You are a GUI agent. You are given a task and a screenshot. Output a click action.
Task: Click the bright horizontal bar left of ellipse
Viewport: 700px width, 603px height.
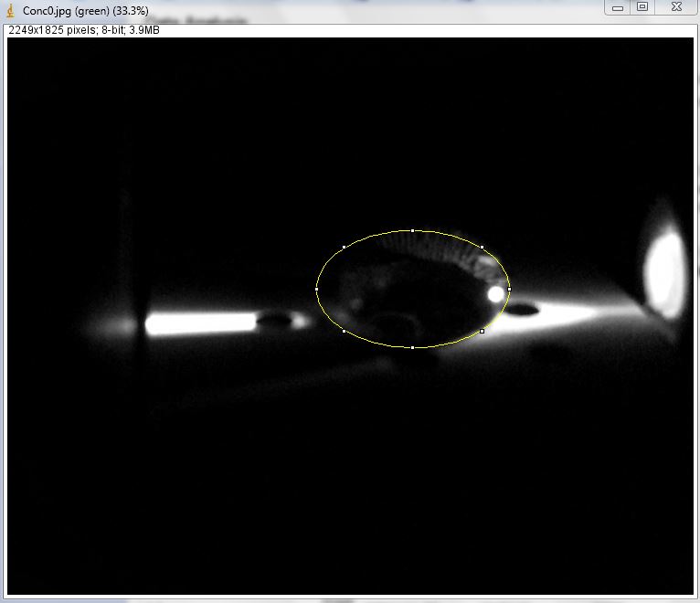(201, 323)
